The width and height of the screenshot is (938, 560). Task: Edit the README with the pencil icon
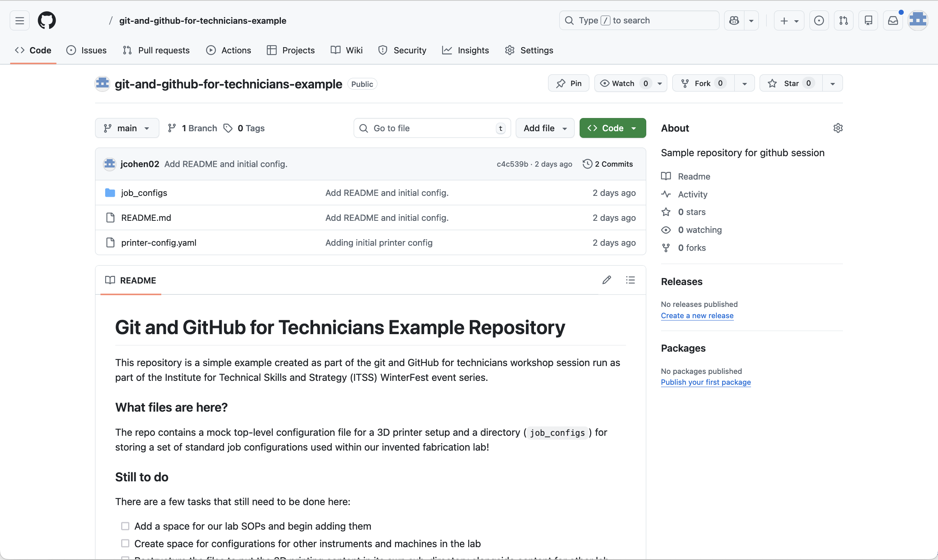coord(607,280)
